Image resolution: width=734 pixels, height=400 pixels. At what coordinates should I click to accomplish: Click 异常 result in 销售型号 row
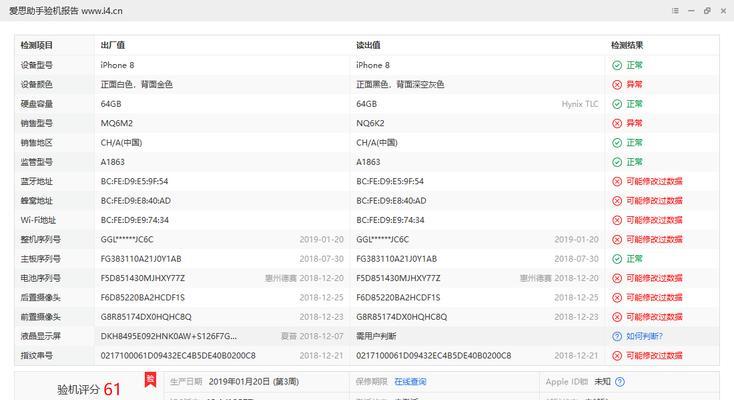pyautogui.click(x=634, y=124)
